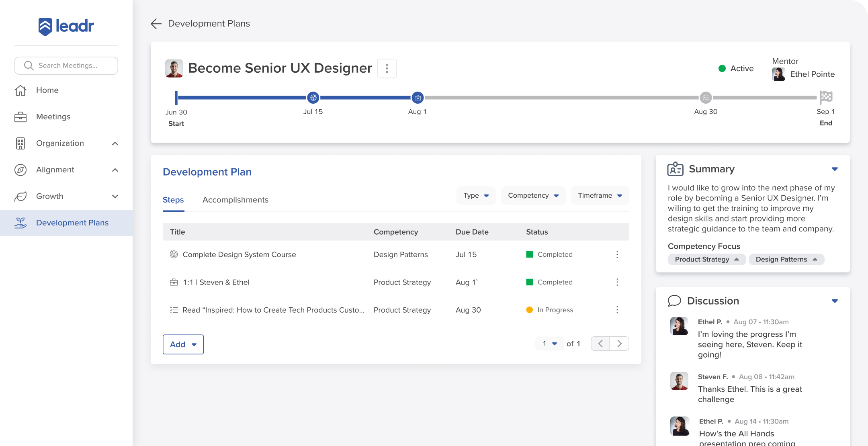Click green Completed status swatch for Design System Course
Image resolution: width=868 pixels, height=446 pixels.
click(x=529, y=254)
